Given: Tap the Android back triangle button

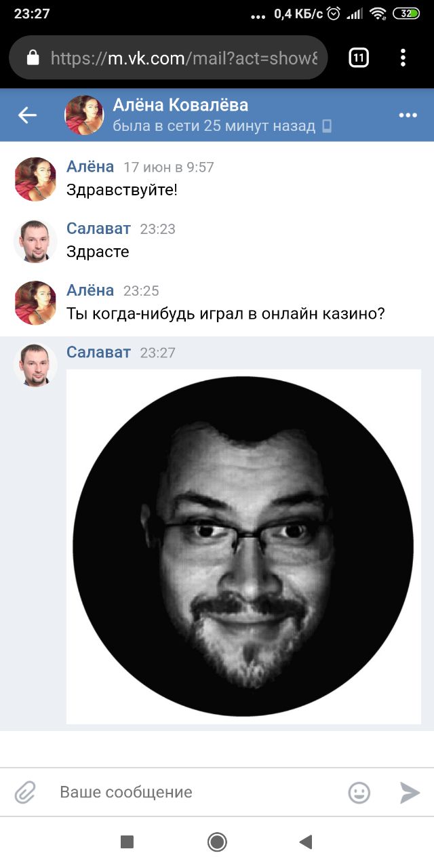Looking at the screenshot, I should [306, 842].
